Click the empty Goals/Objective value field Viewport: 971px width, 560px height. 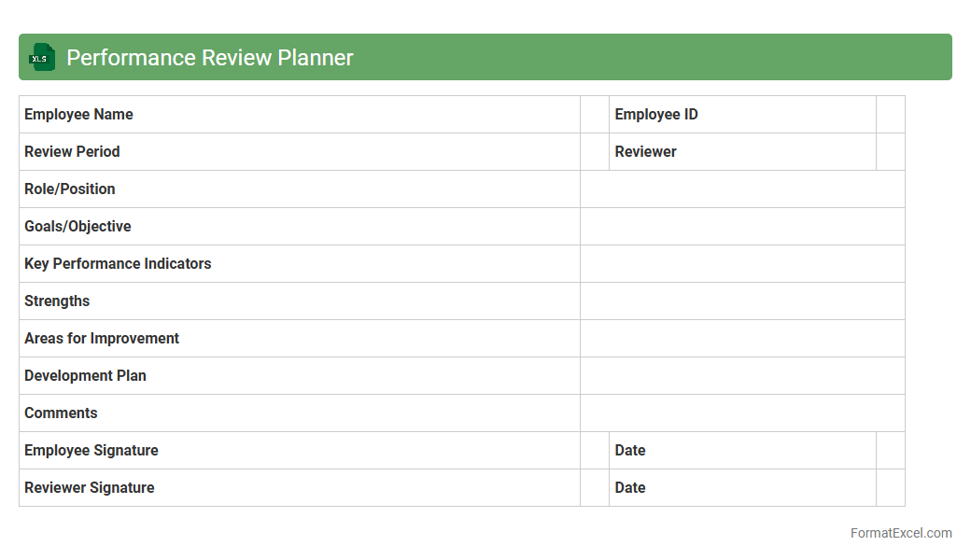742,227
